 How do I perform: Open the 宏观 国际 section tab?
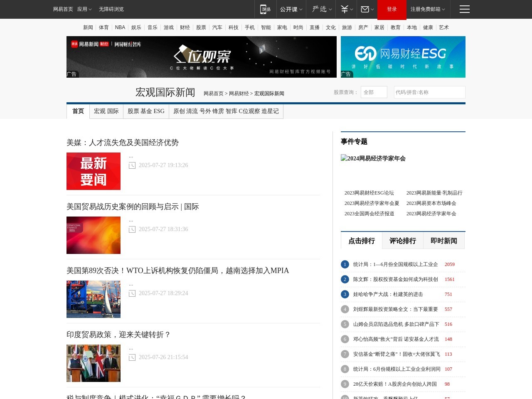(x=106, y=111)
